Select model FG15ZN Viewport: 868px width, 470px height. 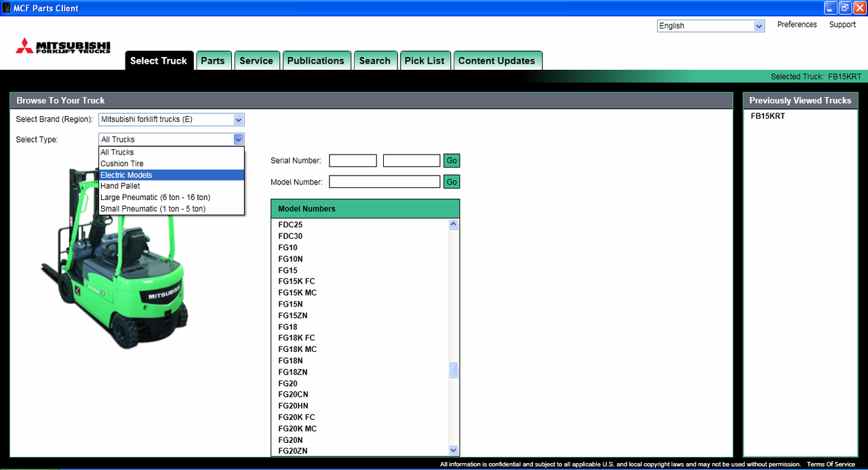coord(293,315)
